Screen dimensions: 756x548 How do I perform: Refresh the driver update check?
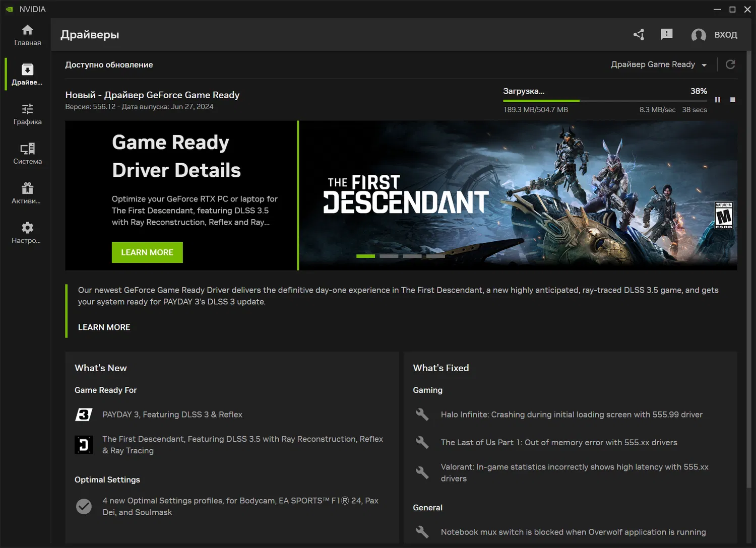730,64
